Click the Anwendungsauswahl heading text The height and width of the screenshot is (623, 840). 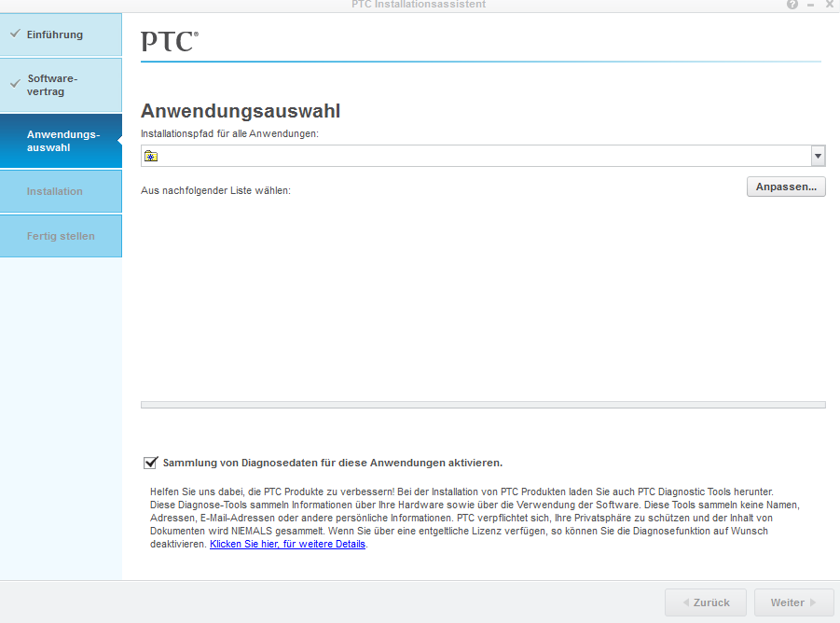pos(241,111)
